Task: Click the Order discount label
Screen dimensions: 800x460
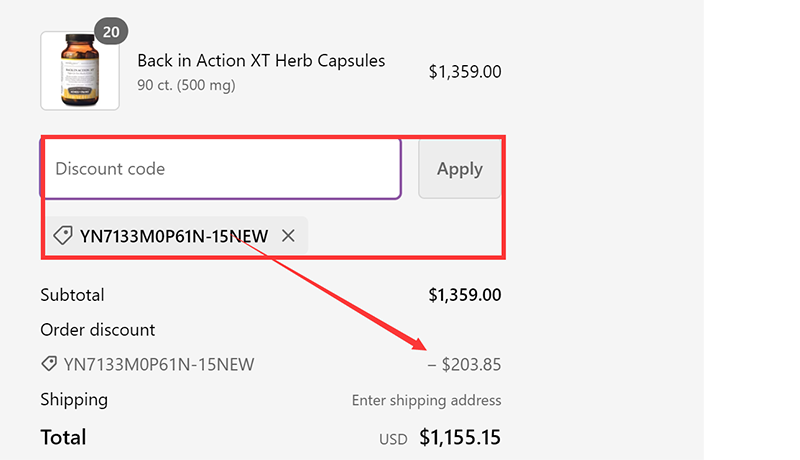Action: coord(98,330)
